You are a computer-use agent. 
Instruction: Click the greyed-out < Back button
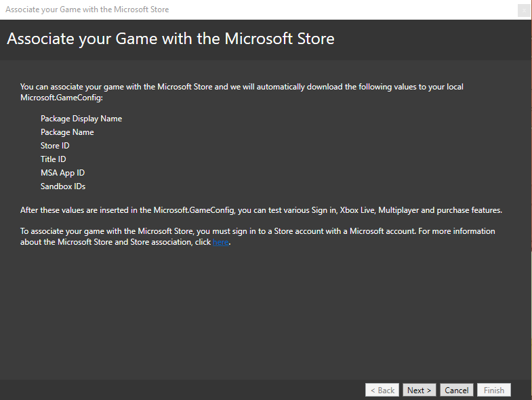coord(382,390)
